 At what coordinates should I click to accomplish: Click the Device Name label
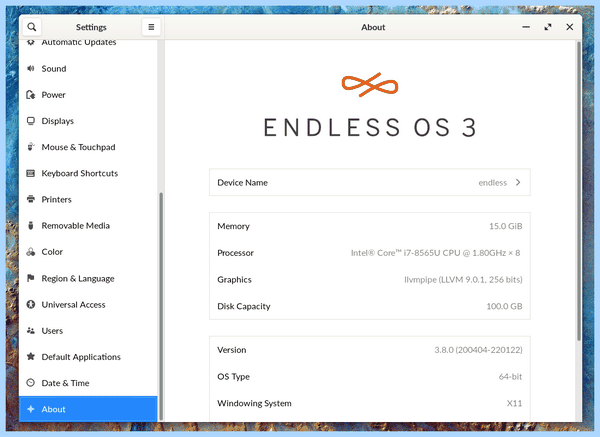pos(243,183)
